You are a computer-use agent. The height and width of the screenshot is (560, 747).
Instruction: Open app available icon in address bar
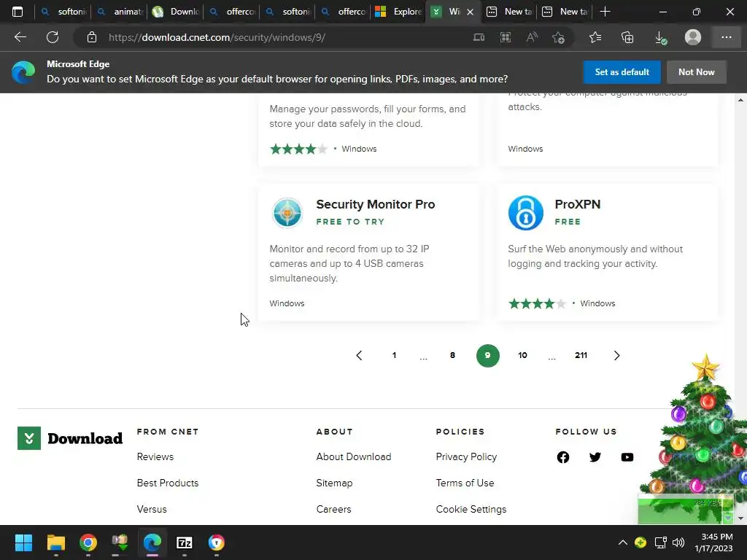(x=479, y=37)
